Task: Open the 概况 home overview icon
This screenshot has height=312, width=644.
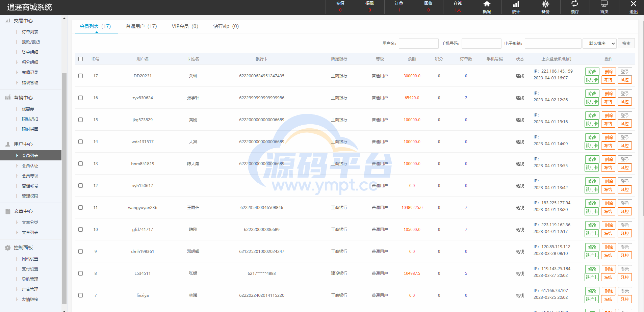Action: pyautogui.click(x=487, y=4)
